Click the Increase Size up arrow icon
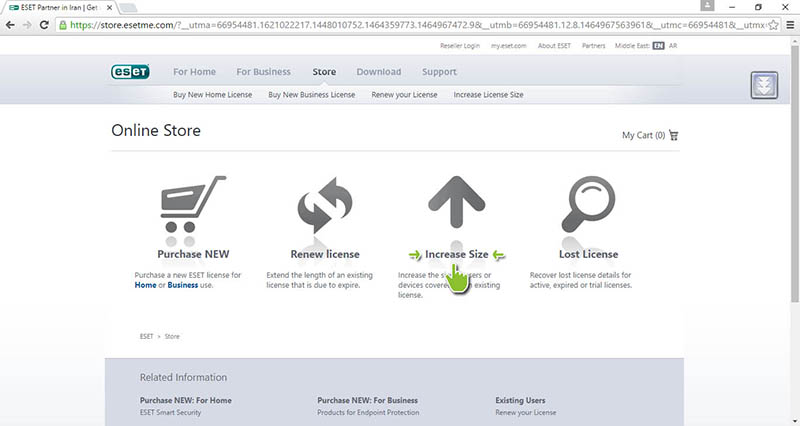The width and height of the screenshot is (800, 426). (x=456, y=202)
